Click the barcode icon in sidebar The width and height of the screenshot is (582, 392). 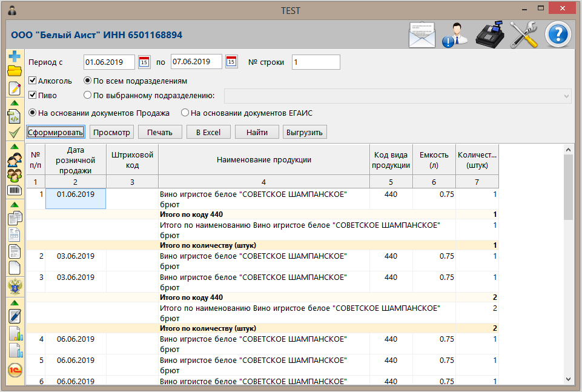click(x=15, y=190)
